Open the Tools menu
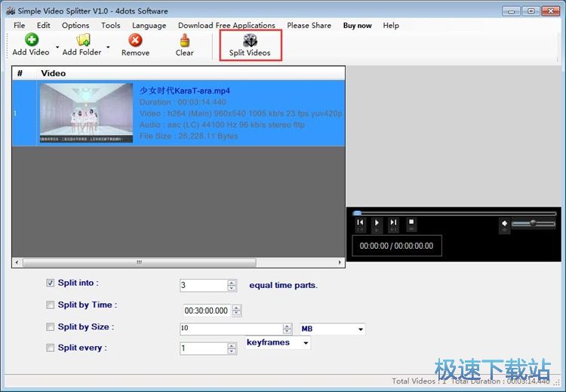566x392 pixels. click(110, 25)
